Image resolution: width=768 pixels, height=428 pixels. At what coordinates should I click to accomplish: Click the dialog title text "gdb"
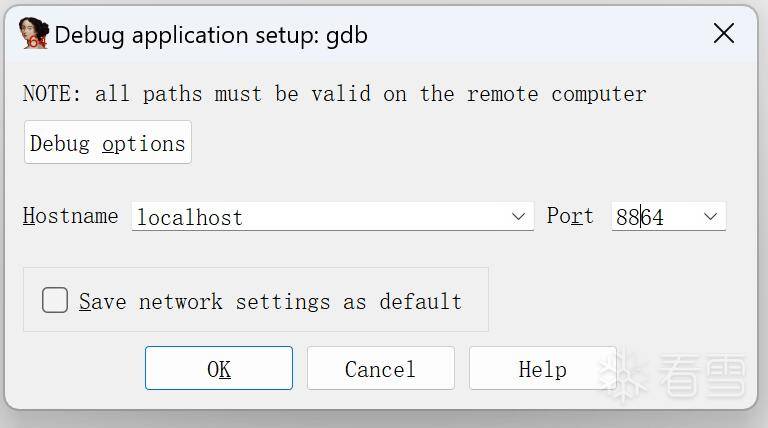[347, 35]
